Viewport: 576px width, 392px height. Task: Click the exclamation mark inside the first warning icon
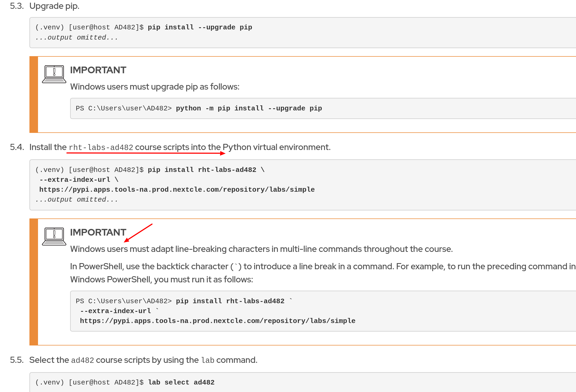coord(54,72)
